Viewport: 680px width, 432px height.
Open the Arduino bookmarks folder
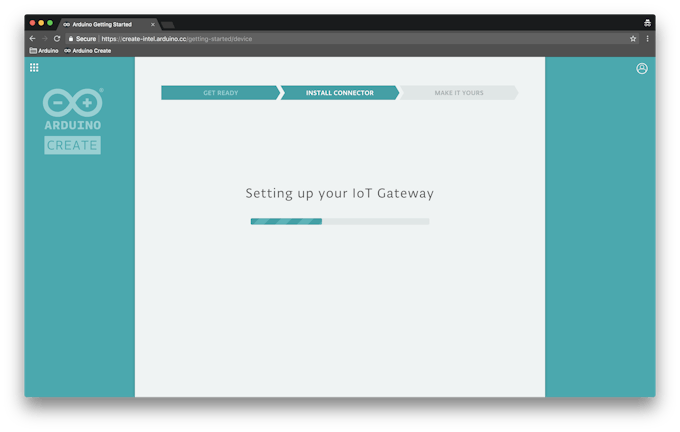click(x=44, y=51)
